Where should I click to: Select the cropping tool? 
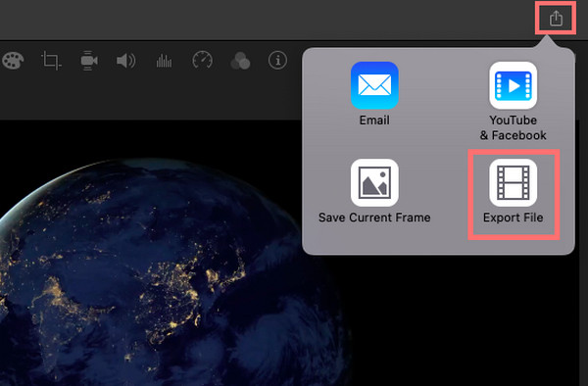click(x=51, y=61)
